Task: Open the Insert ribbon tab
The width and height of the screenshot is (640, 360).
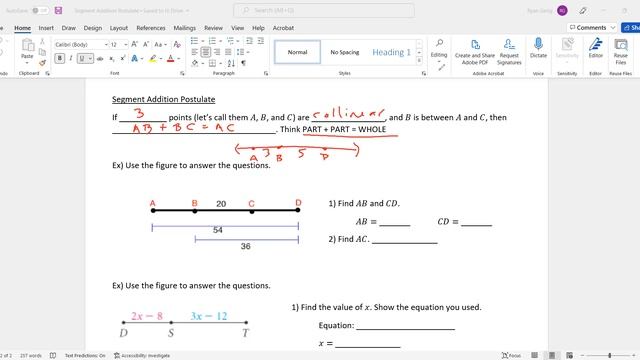Action: pyautogui.click(x=46, y=28)
